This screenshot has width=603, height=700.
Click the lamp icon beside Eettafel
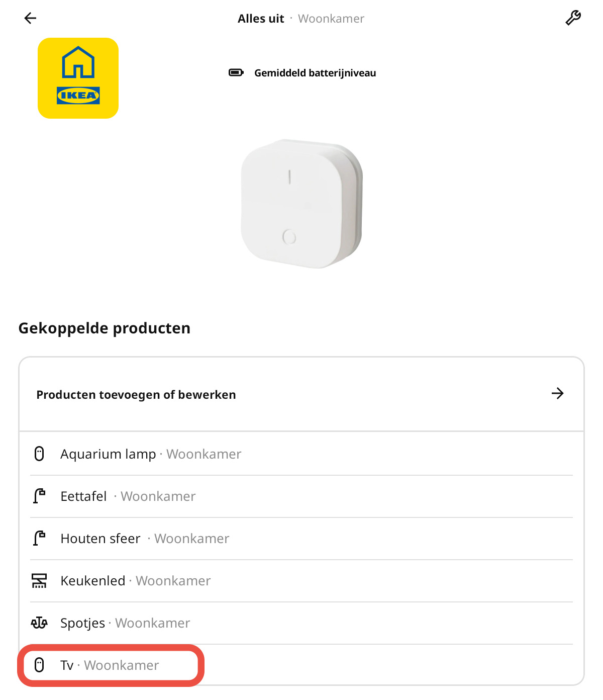point(40,496)
